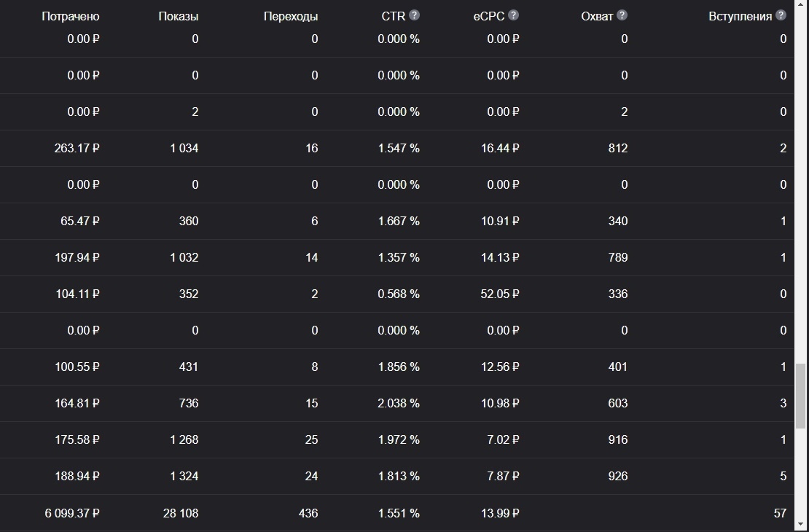809x532 pixels.
Task: Click the total impressions 28 108 cell
Action: (x=181, y=514)
